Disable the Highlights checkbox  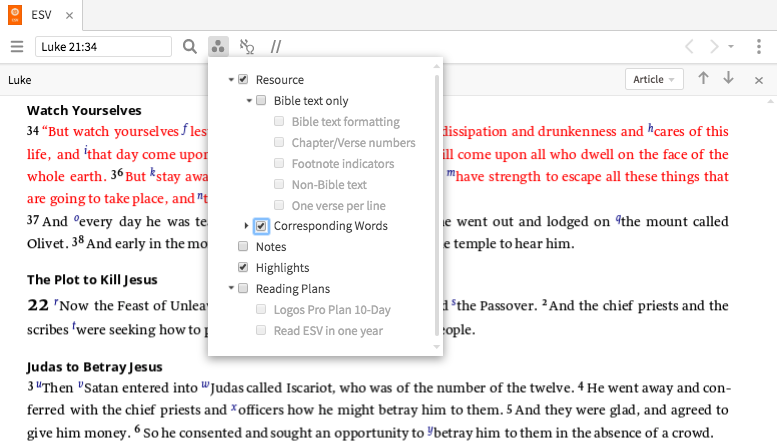(x=243, y=268)
